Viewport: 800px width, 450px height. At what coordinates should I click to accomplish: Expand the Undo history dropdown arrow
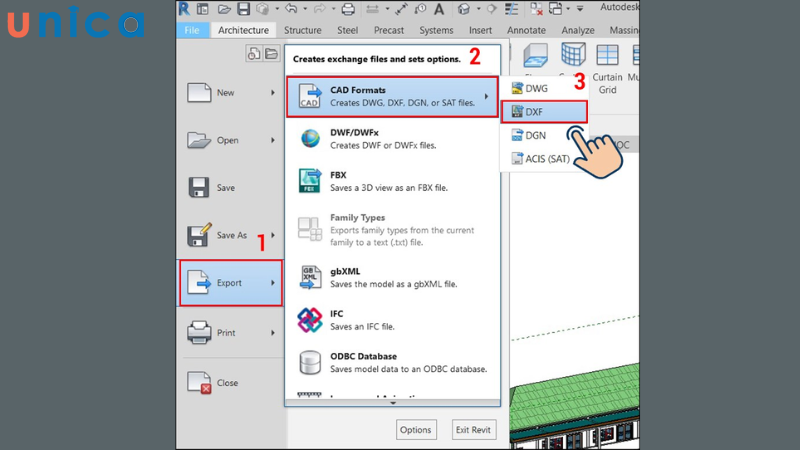point(305,9)
